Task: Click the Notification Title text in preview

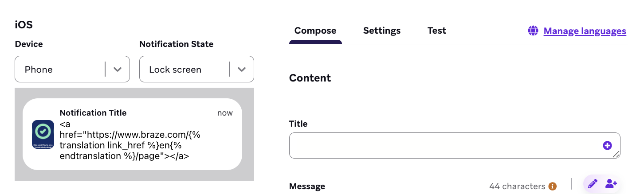Action: 93,113
